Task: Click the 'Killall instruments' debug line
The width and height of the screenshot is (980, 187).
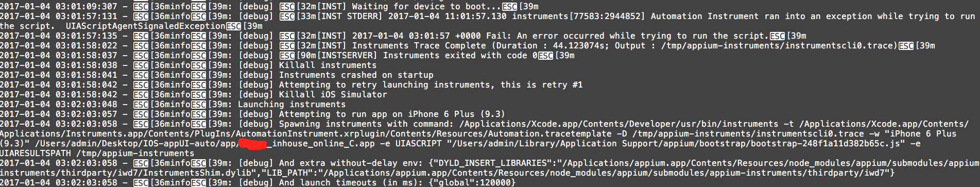Action: tap(328, 65)
